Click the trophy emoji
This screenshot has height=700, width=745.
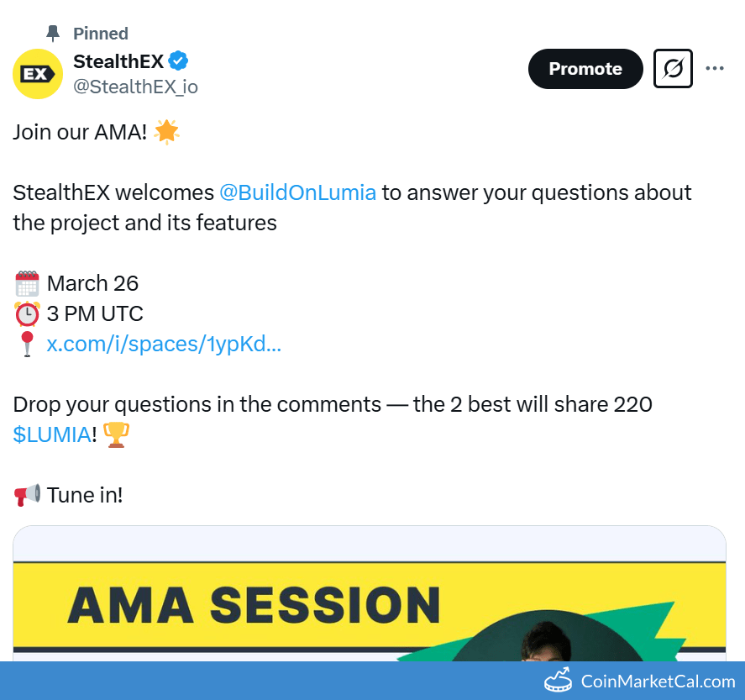[116, 434]
